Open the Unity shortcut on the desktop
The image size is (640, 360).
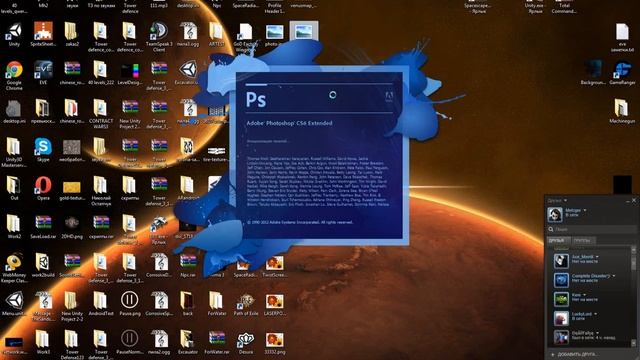(x=14, y=32)
